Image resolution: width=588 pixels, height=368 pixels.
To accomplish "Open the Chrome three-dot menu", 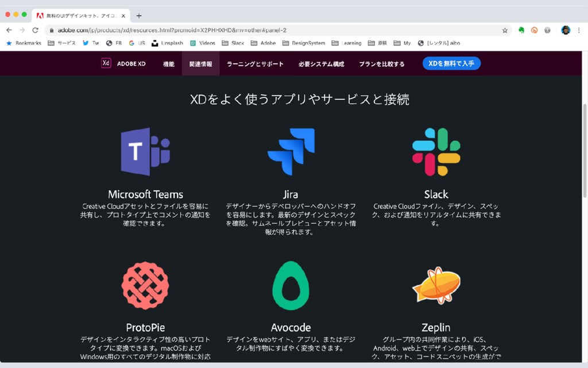I will pyautogui.click(x=579, y=30).
